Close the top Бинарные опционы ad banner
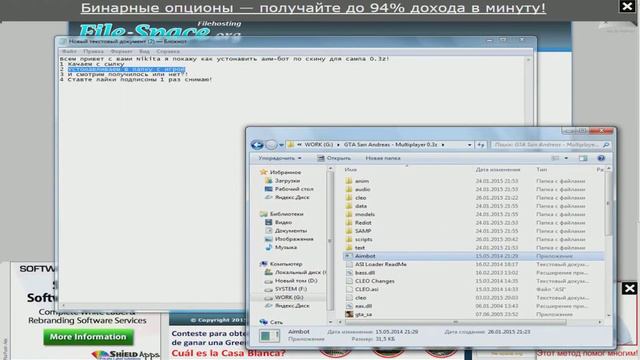Image resolution: width=640 pixels, height=360 pixels. point(627,6)
